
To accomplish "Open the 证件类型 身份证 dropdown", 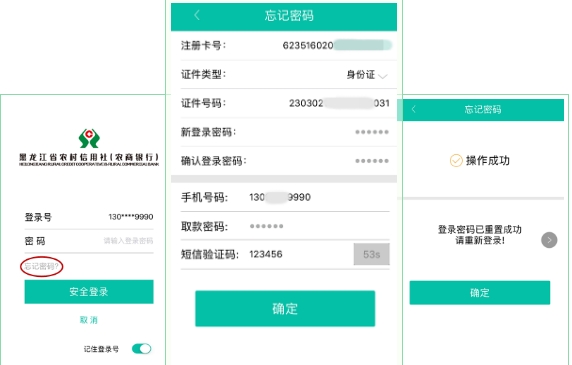I will point(366,75).
